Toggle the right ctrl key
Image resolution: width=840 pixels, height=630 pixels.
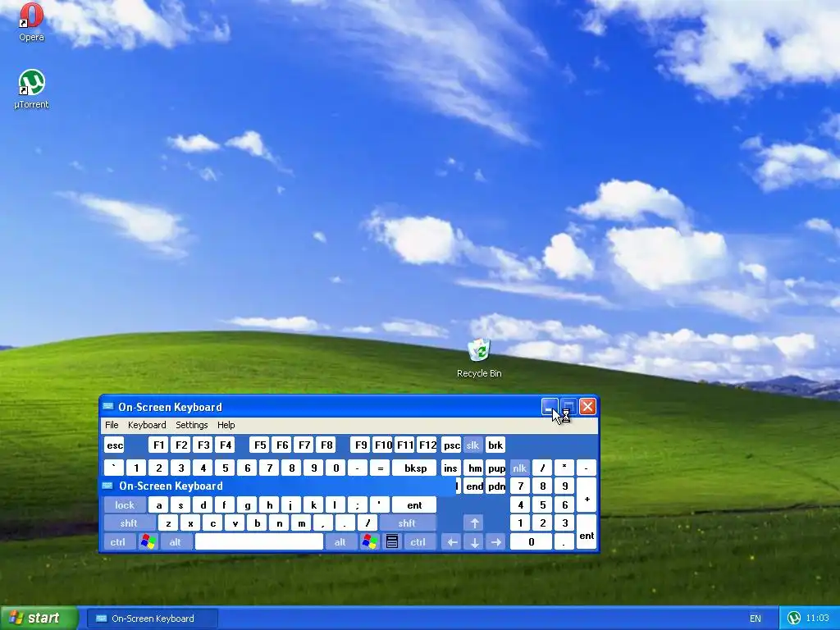point(418,541)
